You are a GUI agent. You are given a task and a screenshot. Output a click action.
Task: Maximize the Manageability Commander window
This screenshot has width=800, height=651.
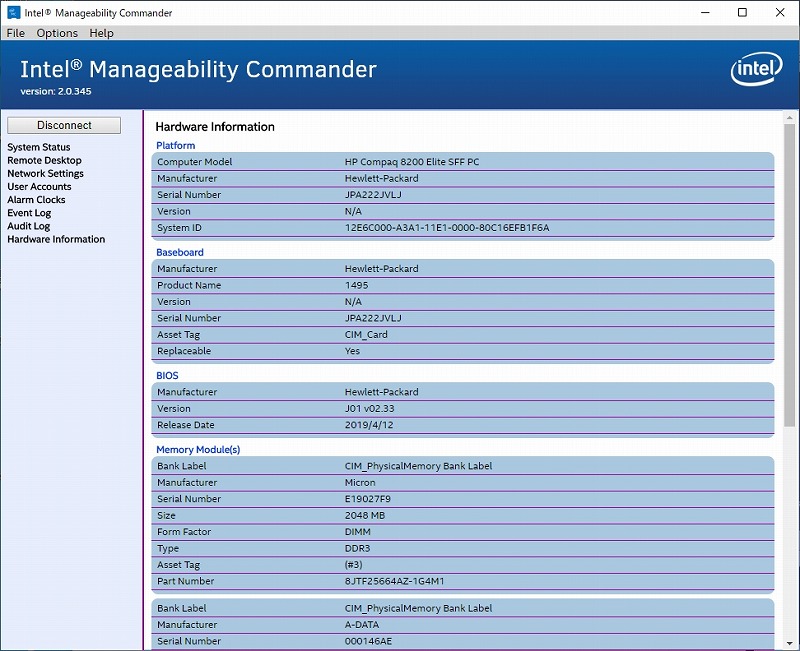coord(742,12)
